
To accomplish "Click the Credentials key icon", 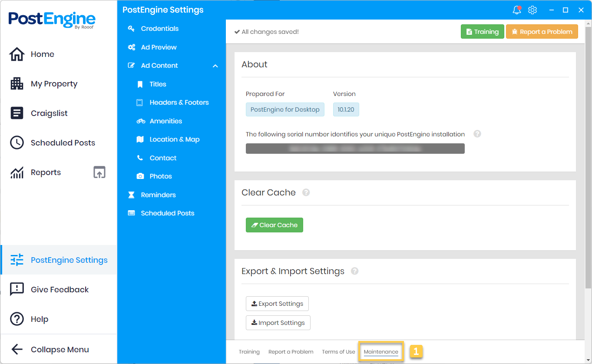I will pos(131,29).
